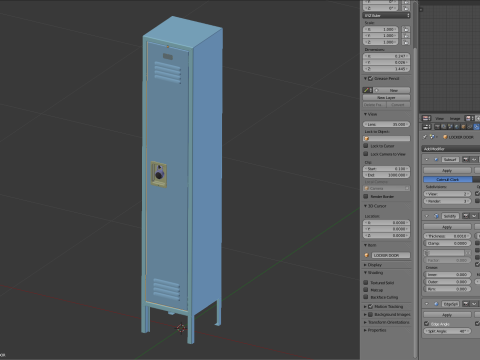Collapse the Shading panel

pyautogui.click(x=366, y=273)
